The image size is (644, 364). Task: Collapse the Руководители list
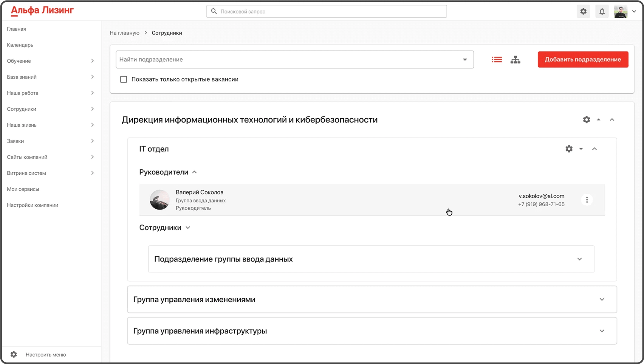[194, 172]
